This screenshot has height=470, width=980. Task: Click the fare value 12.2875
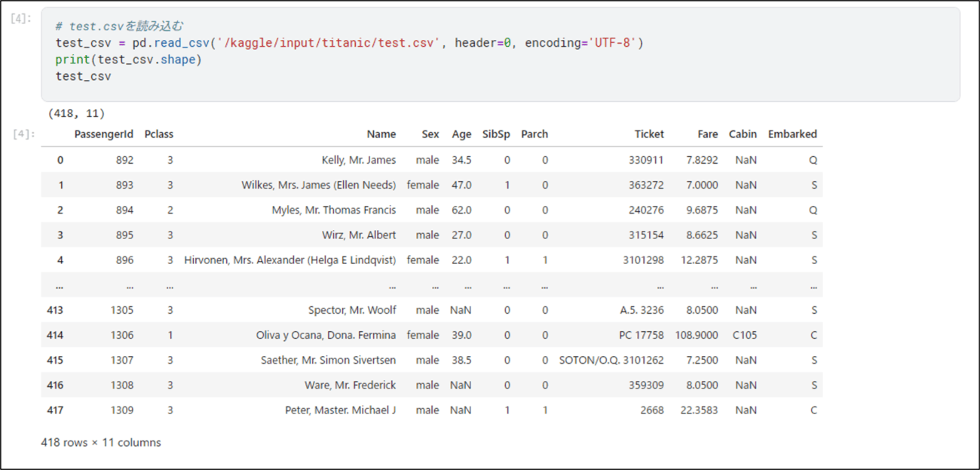700,260
